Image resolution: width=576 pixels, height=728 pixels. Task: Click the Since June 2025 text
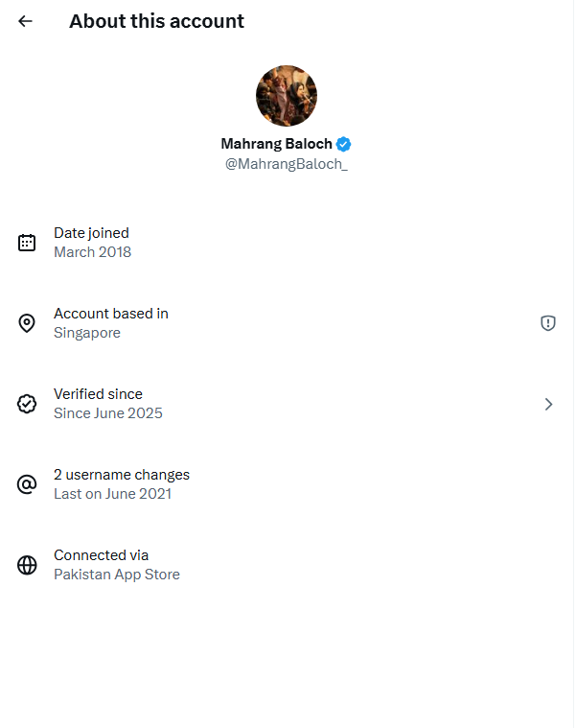108,413
